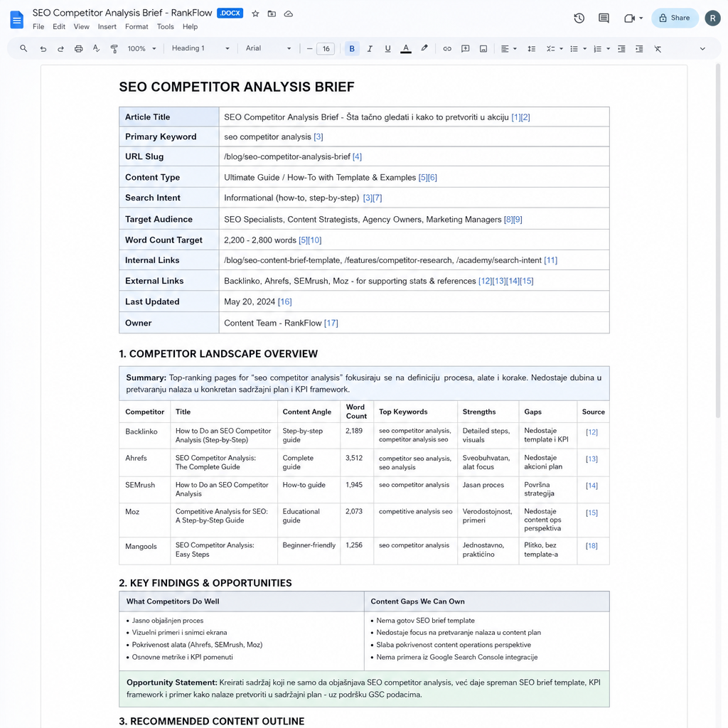
Task: Open the Tools menu
Action: tap(165, 26)
